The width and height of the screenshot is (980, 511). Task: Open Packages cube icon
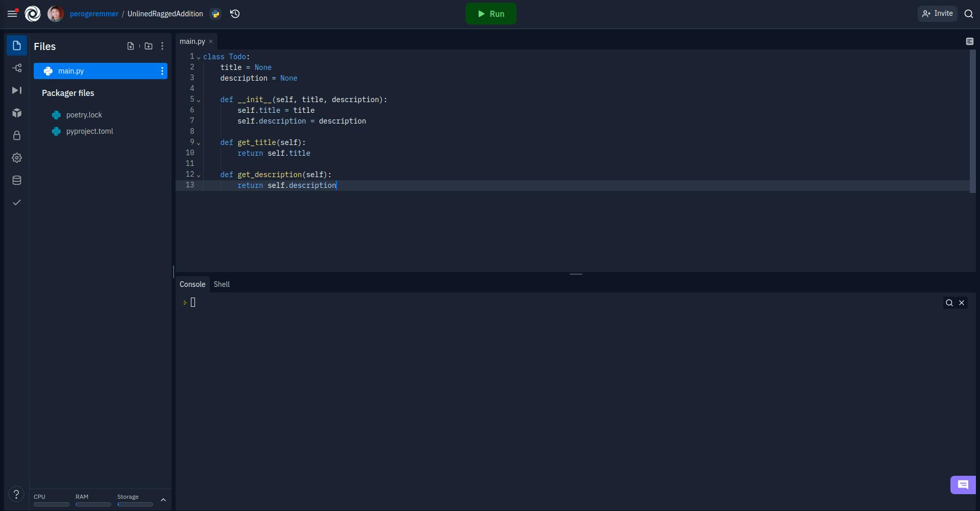(x=17, y=113)
